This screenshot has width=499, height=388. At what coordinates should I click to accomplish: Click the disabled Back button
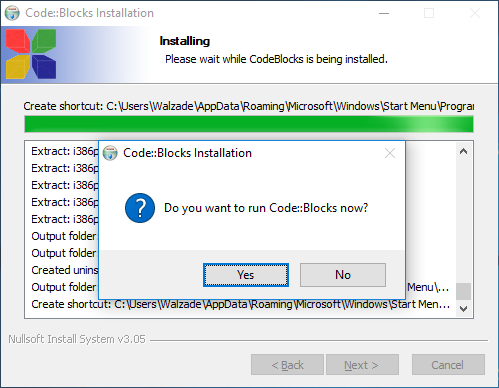[287, 365]
